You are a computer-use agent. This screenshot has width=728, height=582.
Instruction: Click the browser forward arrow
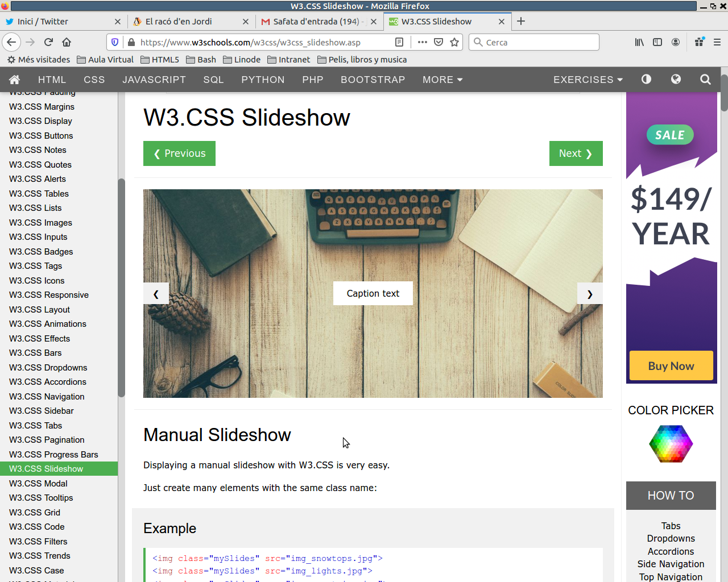point(30,42)
